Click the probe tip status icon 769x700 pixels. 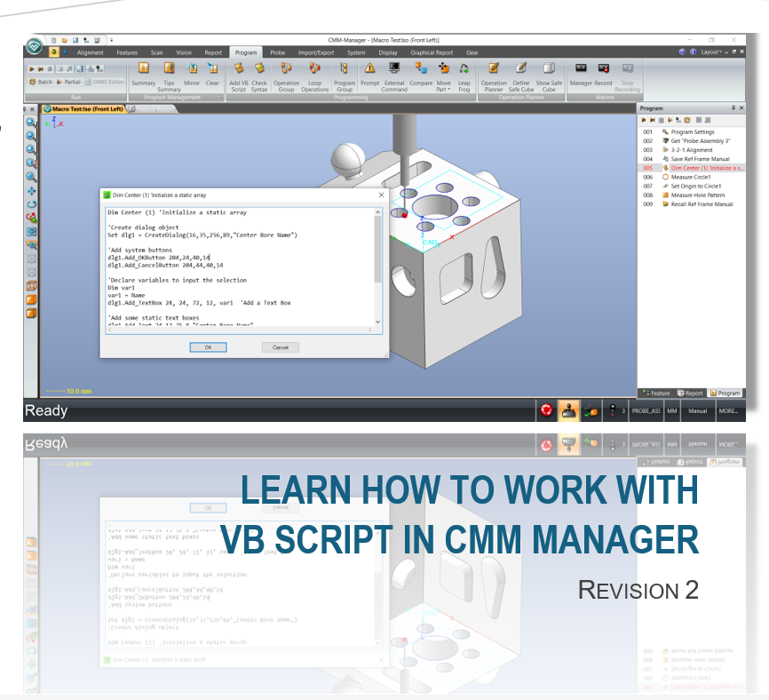pyautogui.click(x=612, y=410)
